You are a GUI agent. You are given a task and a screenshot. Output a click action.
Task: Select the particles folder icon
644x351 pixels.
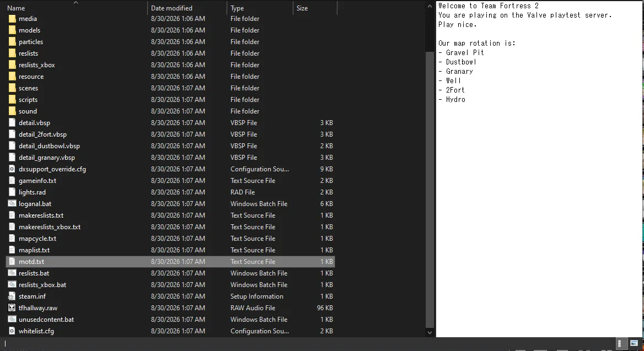click(12, 41)
